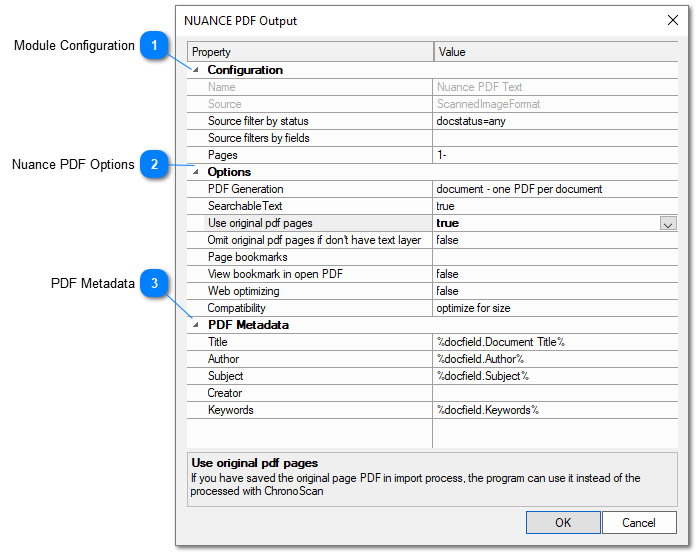Click the empty Creator value cell
Screen dimensions: 698x555
point(555,393)
